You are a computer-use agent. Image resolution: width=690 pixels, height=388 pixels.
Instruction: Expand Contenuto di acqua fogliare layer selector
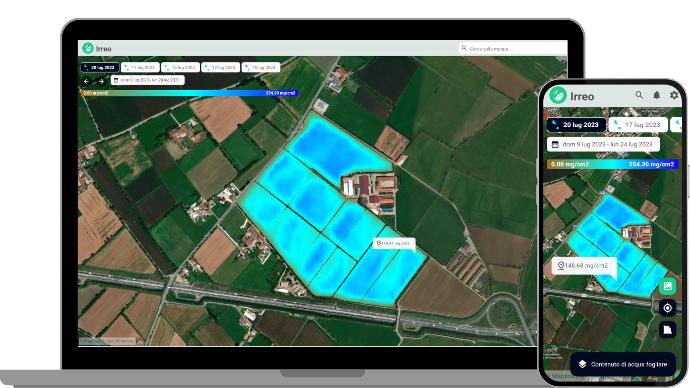[x=623, y=364]
